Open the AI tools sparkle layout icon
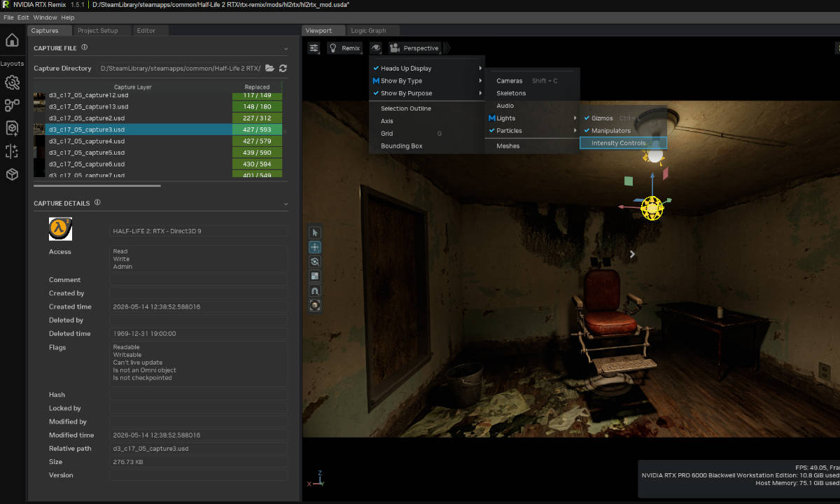This screenshot has height=504, width=840. 12,151
